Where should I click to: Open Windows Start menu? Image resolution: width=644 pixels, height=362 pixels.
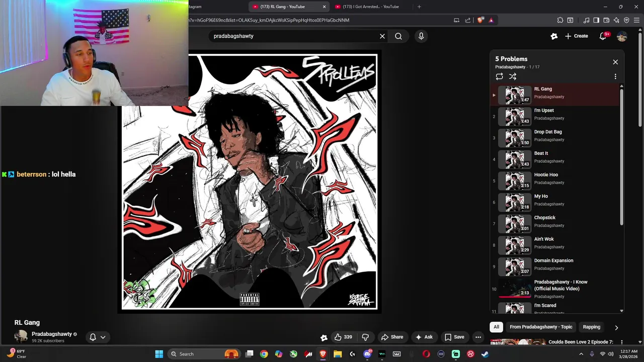(159, 354)
